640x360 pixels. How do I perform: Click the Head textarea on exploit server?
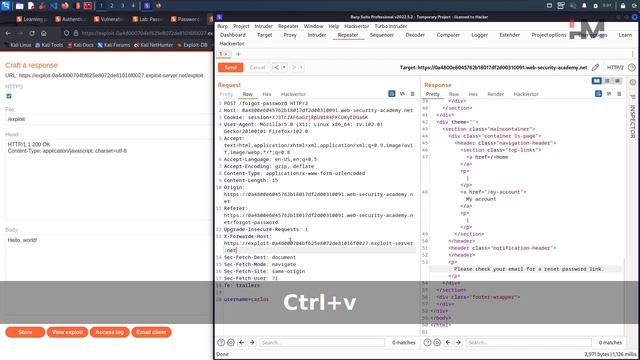107,179
